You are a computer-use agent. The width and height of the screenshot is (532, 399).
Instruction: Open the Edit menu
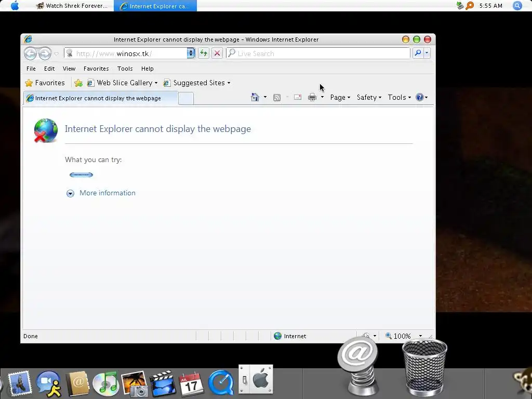click(49, 69)
